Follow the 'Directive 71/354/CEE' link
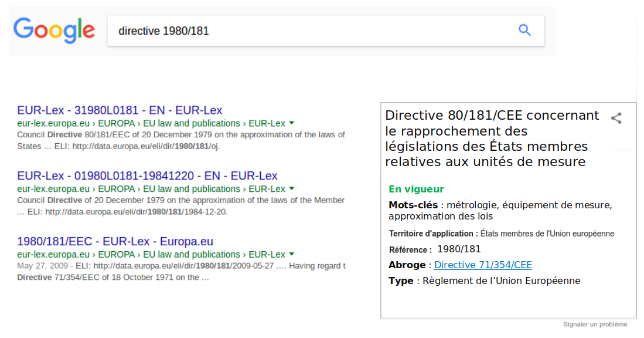Image resolution: width=644 pixels, height=338 pixels. point(483,265)
